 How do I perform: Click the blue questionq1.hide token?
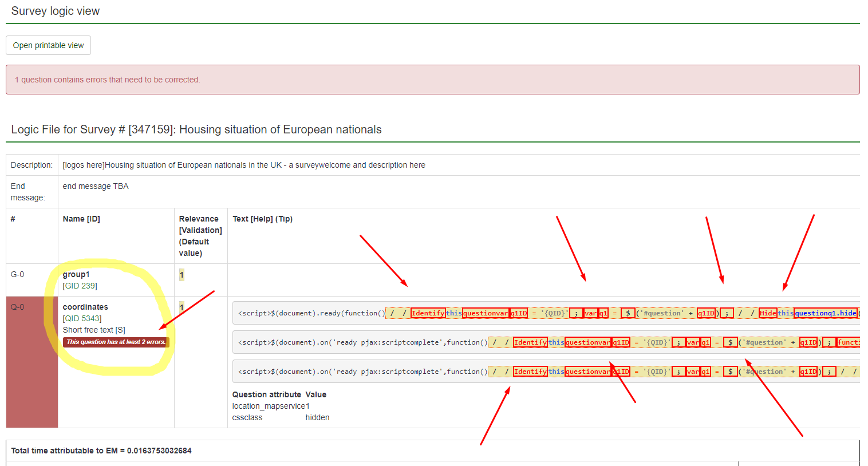[x=825, y=313]
